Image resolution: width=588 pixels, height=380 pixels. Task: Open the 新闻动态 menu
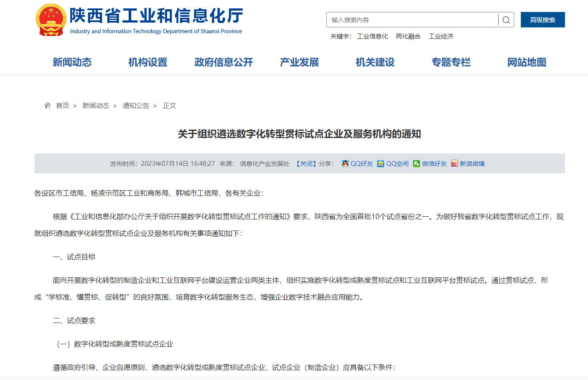click(72, 62)
